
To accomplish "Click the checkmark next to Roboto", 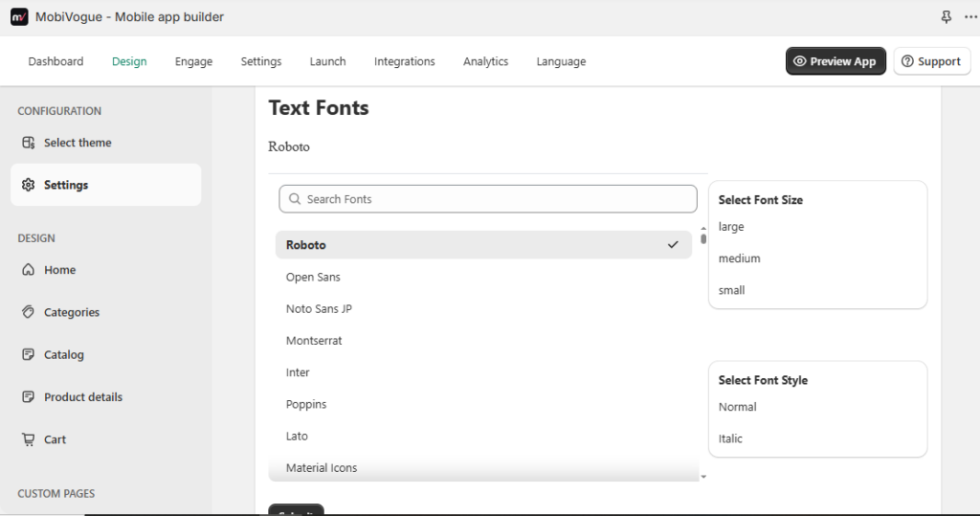I will (673, 244).
